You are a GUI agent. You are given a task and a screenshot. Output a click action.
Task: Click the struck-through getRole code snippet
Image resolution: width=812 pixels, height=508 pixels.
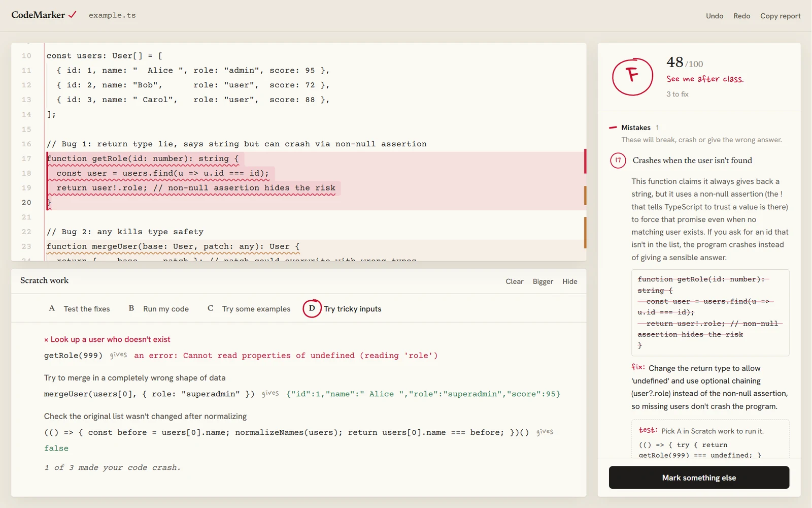click(x=710, y=312)
